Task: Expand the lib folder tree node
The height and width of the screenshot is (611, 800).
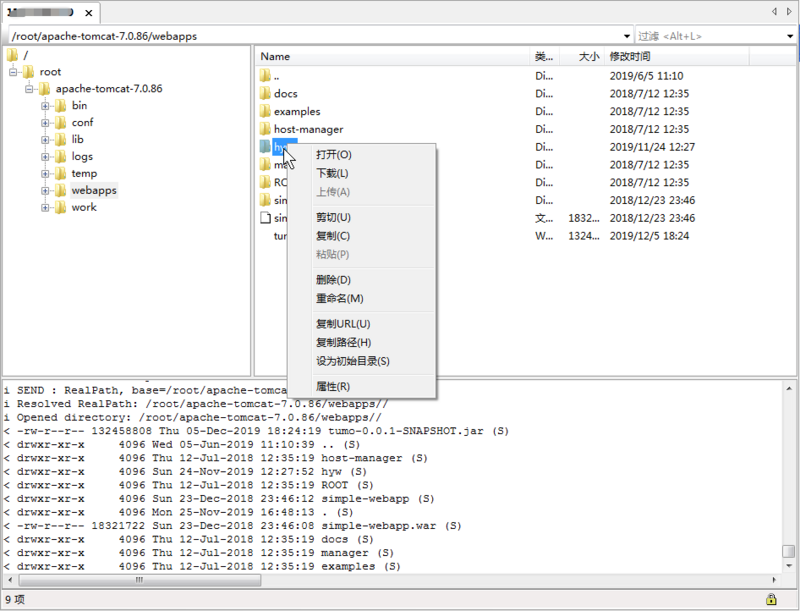Action: 45,140
